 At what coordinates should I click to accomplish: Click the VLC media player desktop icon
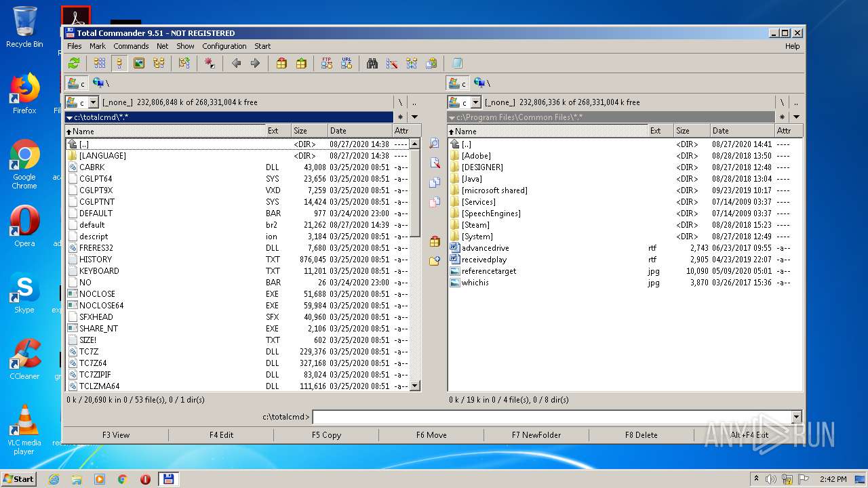(24, 430)
